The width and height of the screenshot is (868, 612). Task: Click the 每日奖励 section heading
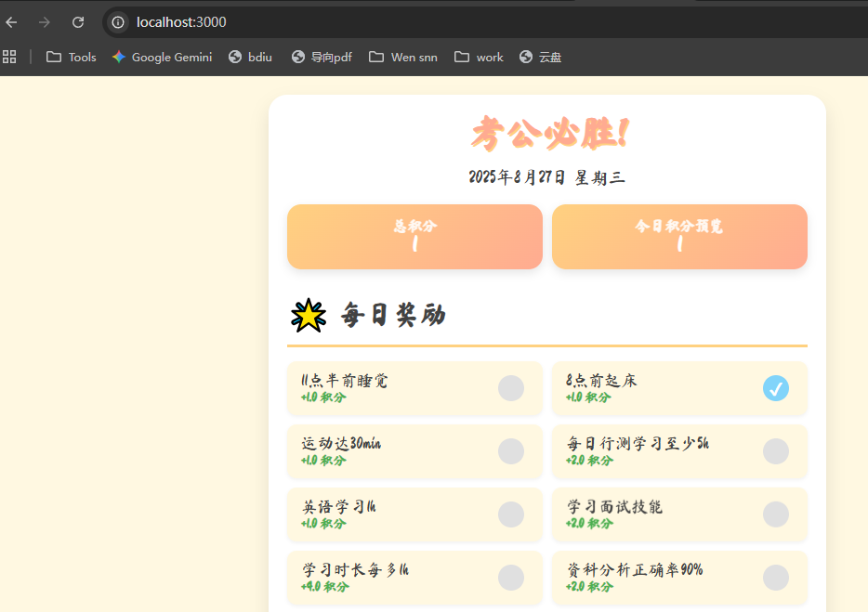(x=393, y=316)
